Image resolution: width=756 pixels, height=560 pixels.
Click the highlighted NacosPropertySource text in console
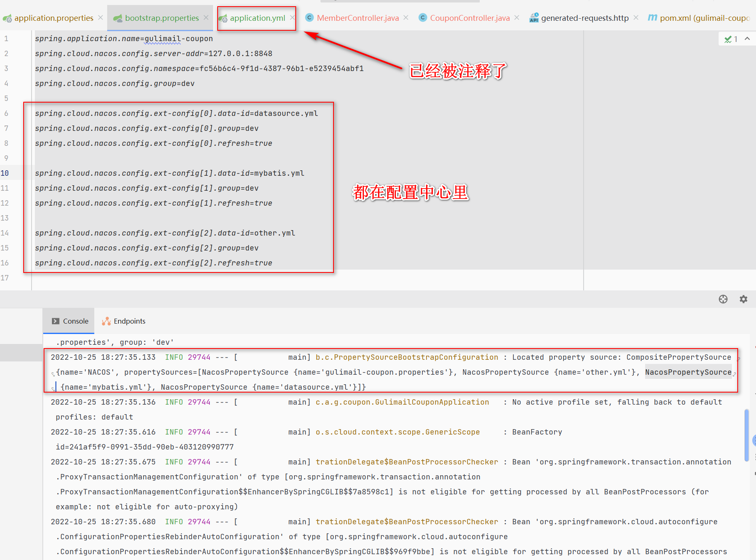point(688,372)
